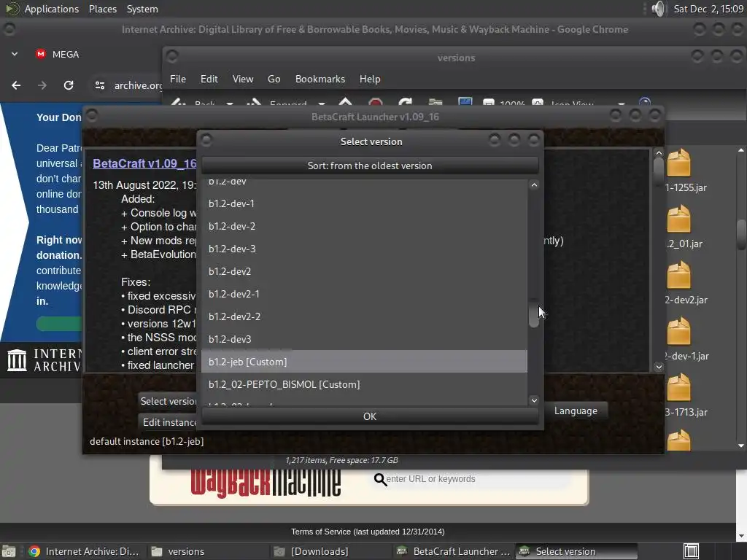Open System menu in top panel

pyautogui.click(x=142, y=9)
